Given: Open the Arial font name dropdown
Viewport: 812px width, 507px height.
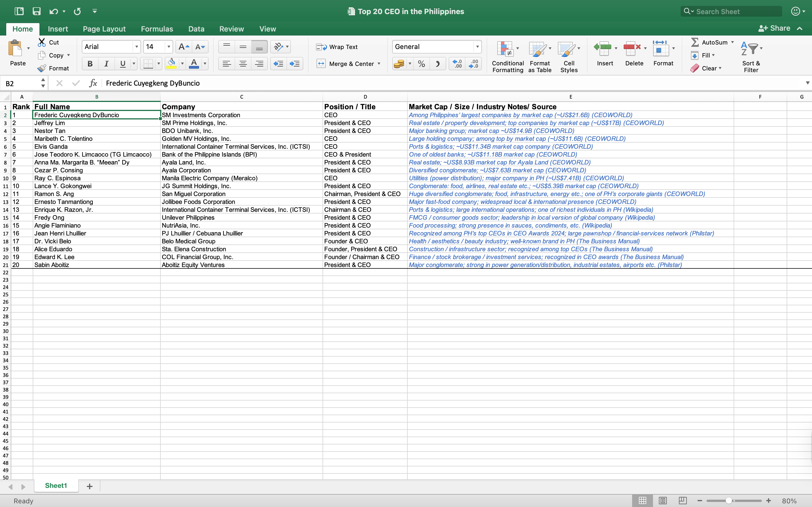Looking at the screenshot, I should coord(136,47).
